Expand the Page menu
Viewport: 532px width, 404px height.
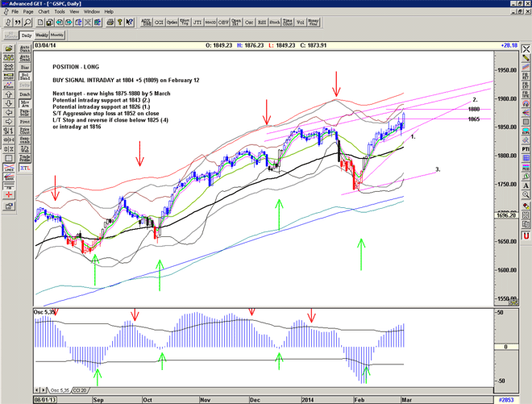point(27,12)
